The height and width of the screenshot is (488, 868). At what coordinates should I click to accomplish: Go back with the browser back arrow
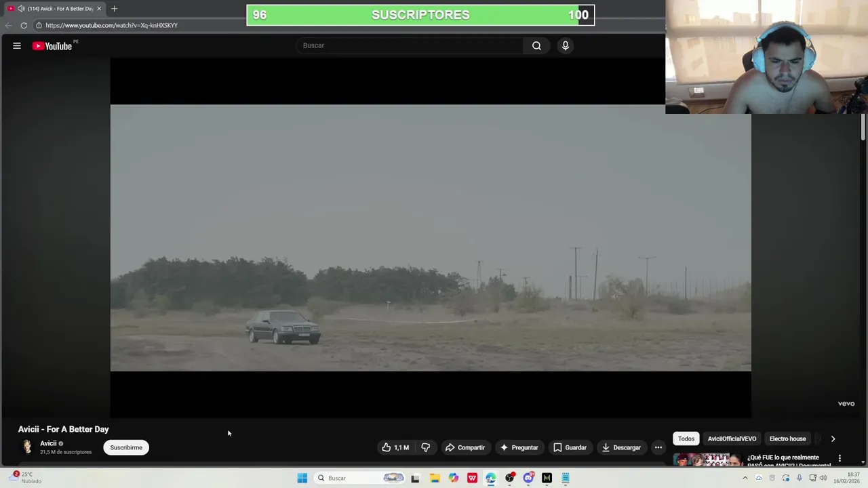point(9,25)
